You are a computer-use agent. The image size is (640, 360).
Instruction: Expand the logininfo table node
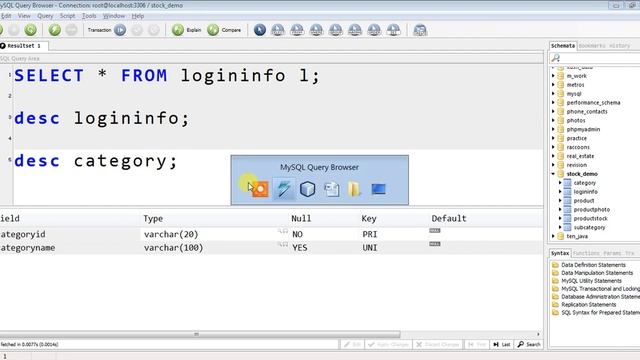point(560,192)
